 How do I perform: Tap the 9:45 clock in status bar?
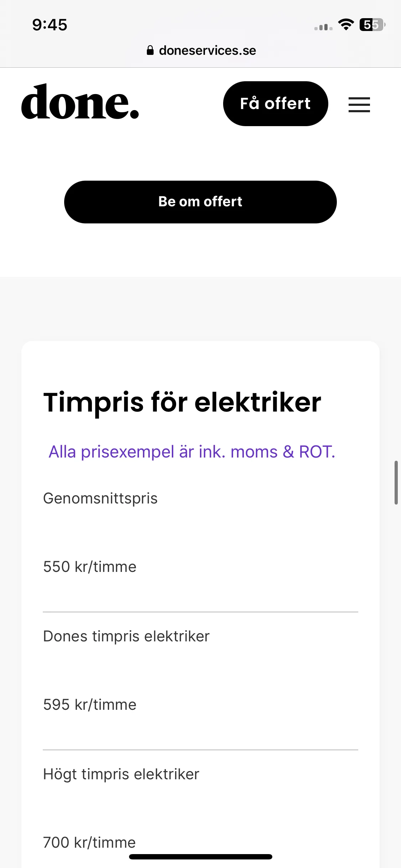[50, 25]
